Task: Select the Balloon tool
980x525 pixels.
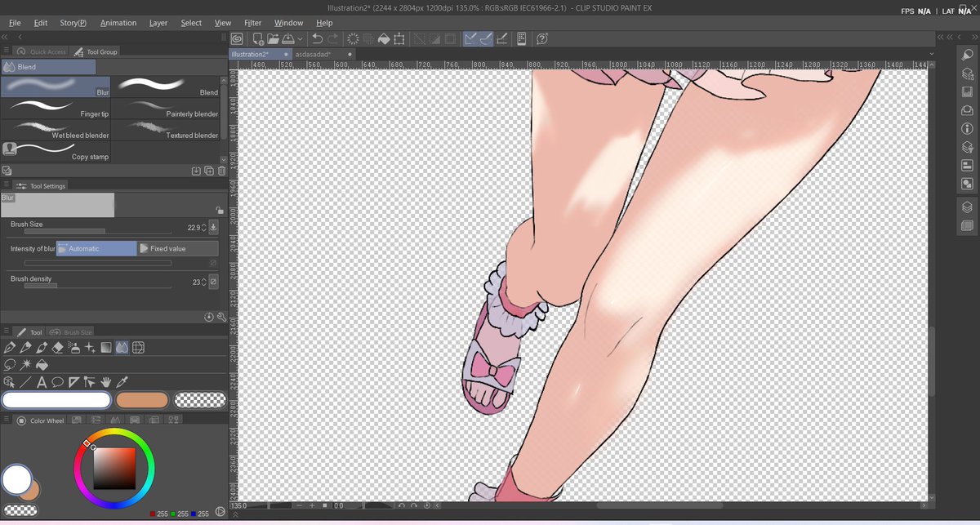Action: coord(58,380)
